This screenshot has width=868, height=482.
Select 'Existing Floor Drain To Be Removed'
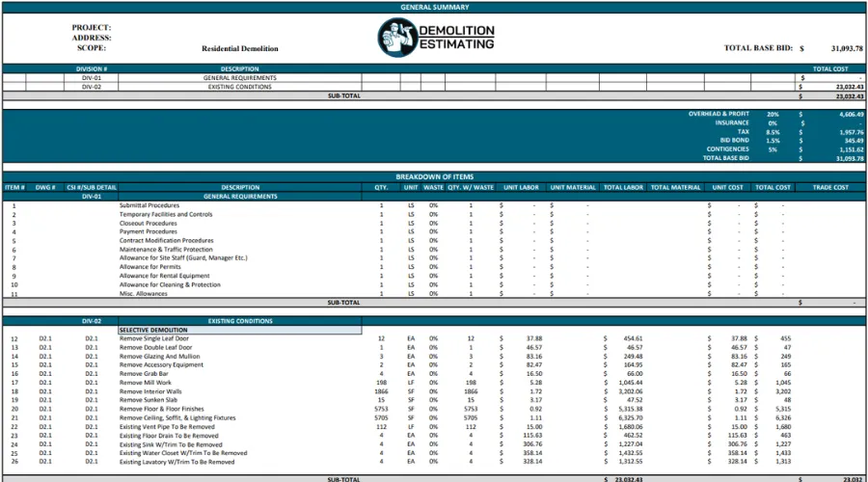[169, 436]
